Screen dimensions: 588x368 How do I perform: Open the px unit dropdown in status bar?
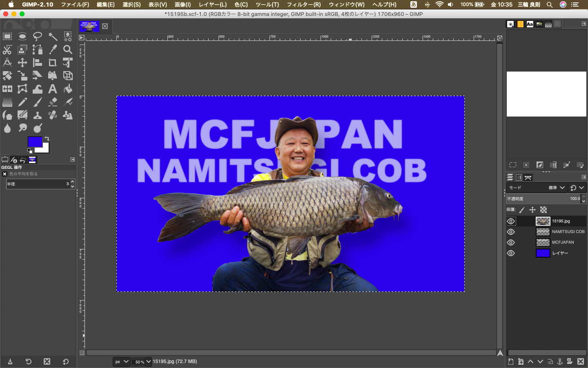(121, 361)
